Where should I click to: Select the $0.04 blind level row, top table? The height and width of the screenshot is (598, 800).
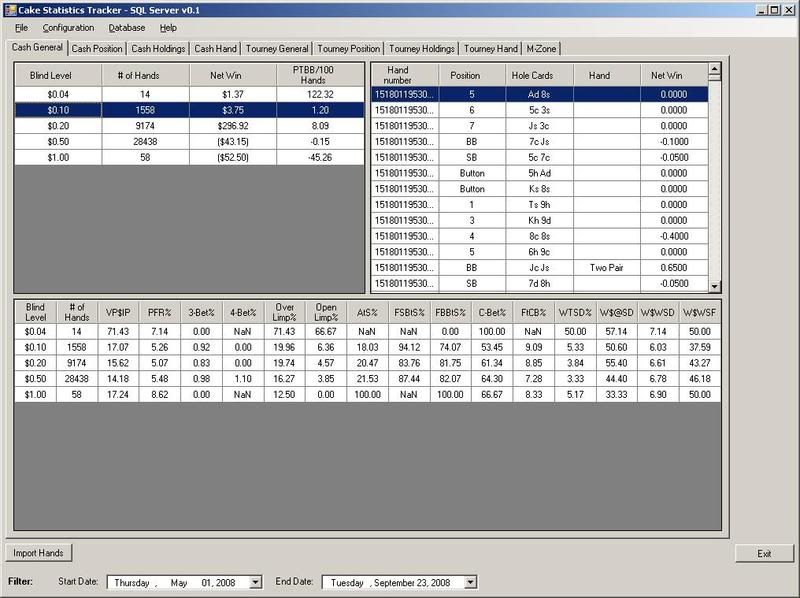click(189, 94)
